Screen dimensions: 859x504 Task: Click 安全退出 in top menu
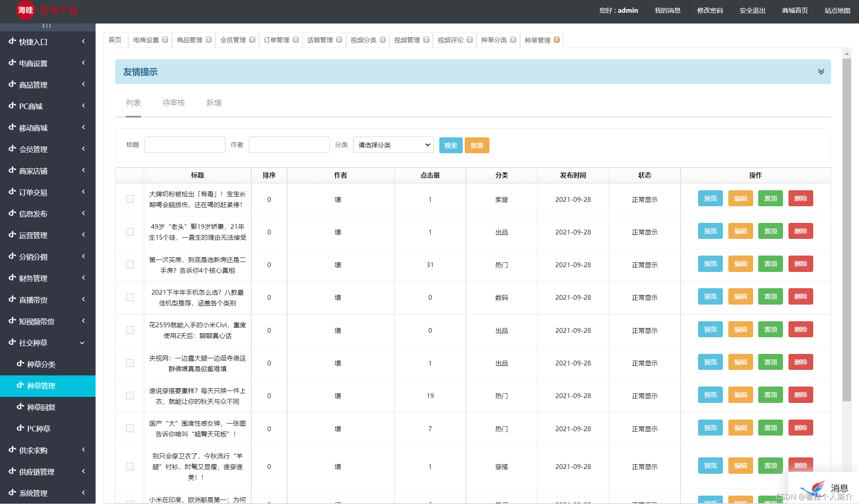click(x=752, y=10)
